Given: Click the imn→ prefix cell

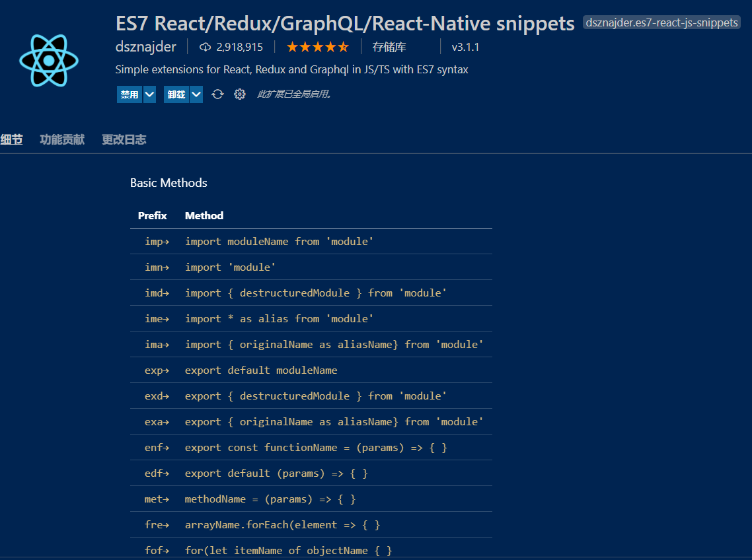Looking at the screenshot, I should tap(157, 267).
